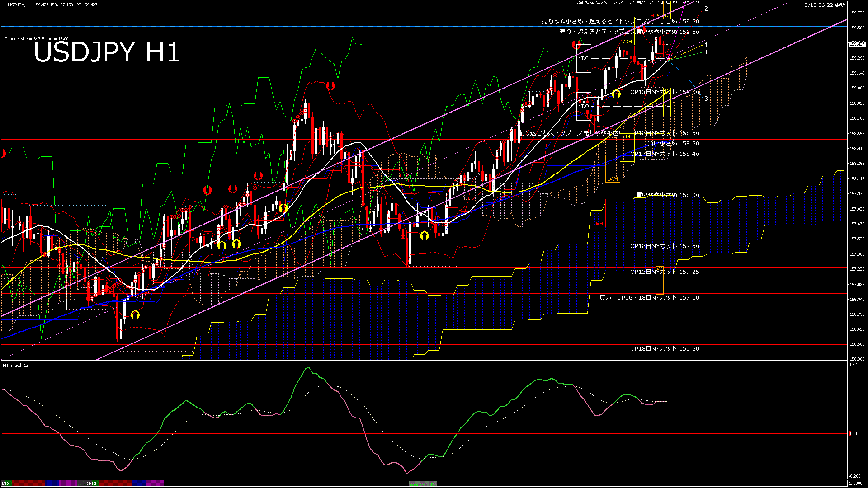Image resolution: width=868 pixels, height=488 pixels.
Task: Select the 3/12 date marker on timeline
Action: pyautogui.click(x=5, y=483)
